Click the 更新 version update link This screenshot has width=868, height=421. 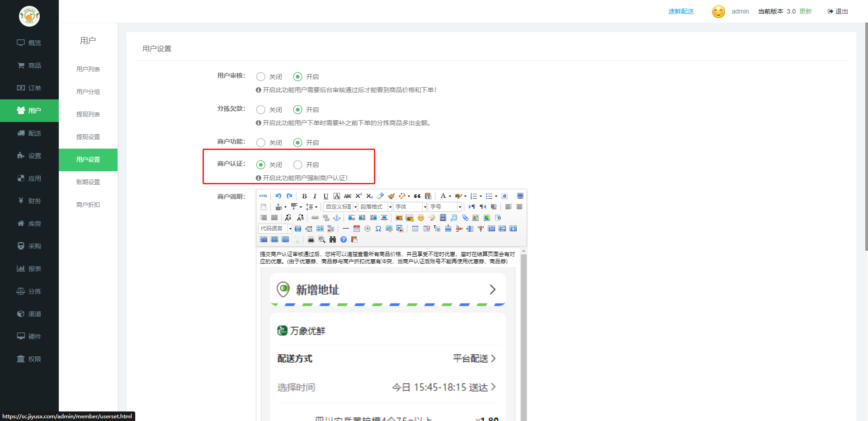tap(806, 11)
